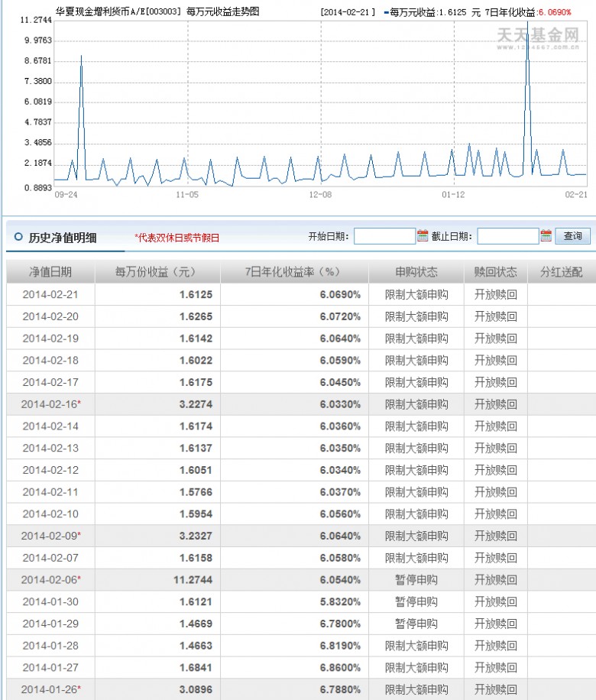Screen dimensions: 596x700
Task: Click the date cell 2014-02-07
Action: coord(50,558)
